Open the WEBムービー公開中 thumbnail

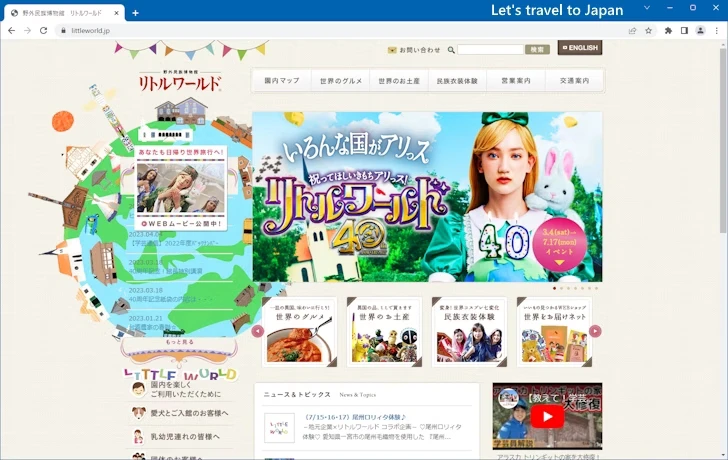pos(181,188)
